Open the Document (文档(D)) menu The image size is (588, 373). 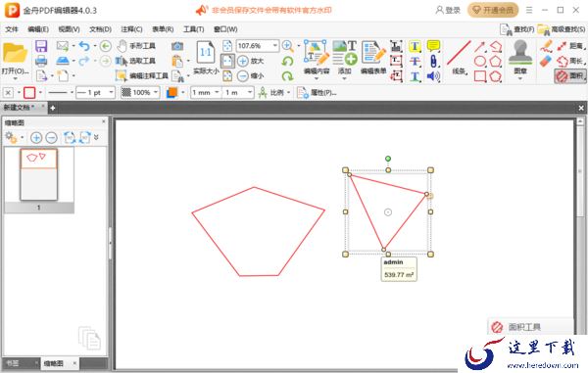tap(101, 29)
